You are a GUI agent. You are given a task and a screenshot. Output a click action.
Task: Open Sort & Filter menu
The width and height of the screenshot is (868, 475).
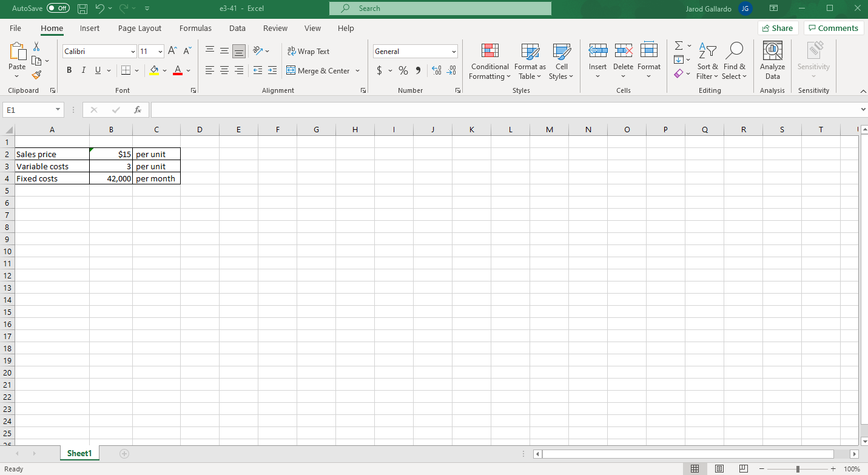[707, 62]
